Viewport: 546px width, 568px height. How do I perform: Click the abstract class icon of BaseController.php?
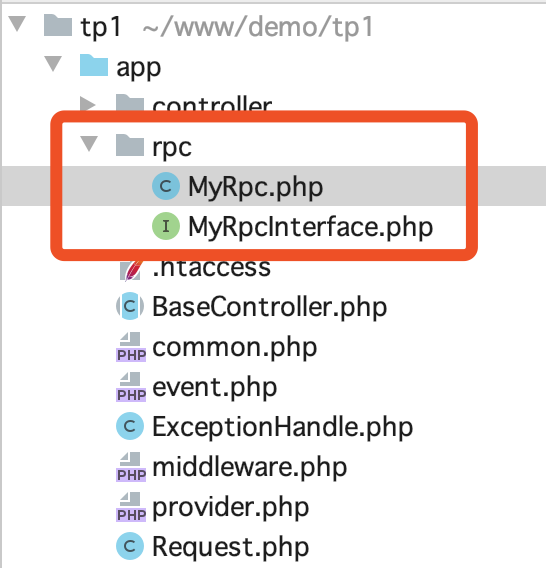coord(130,306)
